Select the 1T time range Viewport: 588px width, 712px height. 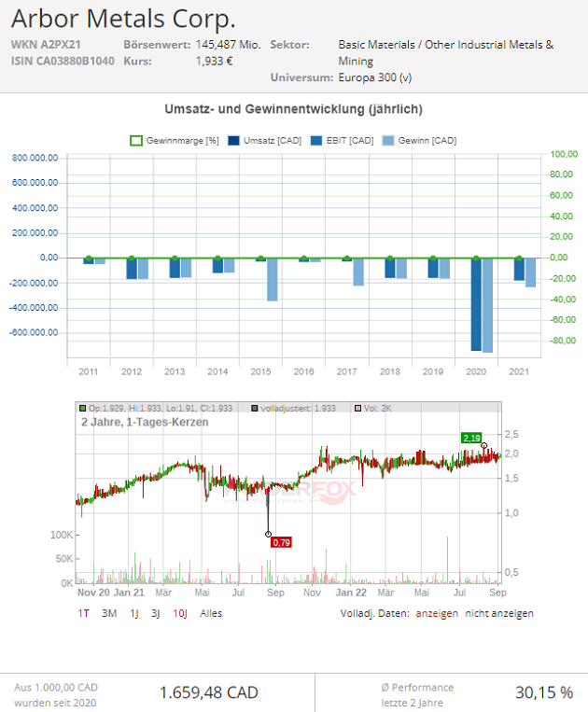tap(84, 613)
